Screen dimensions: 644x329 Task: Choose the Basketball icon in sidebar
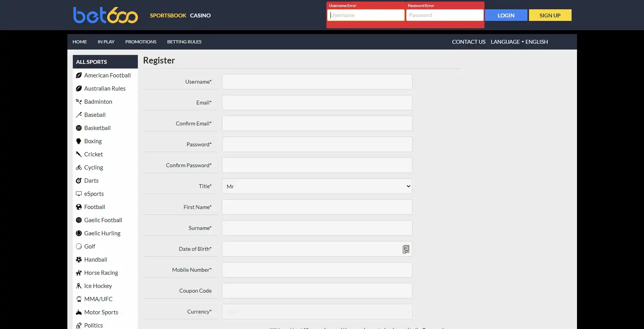tap(79, 128)
